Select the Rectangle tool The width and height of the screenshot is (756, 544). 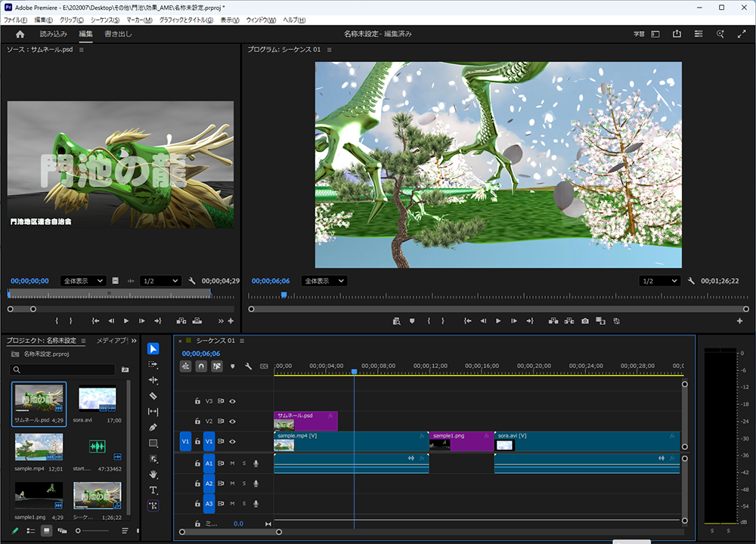pos(153,444)
